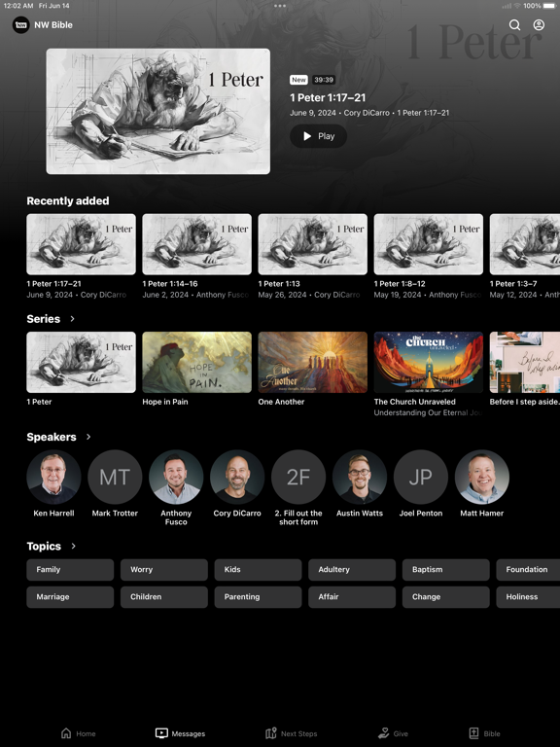This screenshot has width=560, height=747.
Task: Switch to the Give tab
Action: tap(393, 733)
